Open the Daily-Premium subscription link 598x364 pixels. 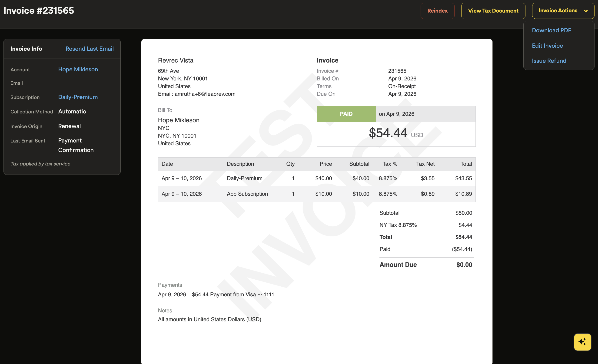(x=78, y=97)
